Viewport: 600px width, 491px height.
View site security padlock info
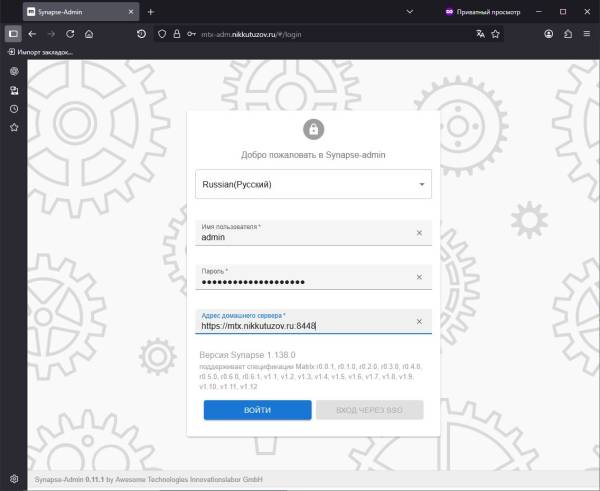(x=177, y=34)
